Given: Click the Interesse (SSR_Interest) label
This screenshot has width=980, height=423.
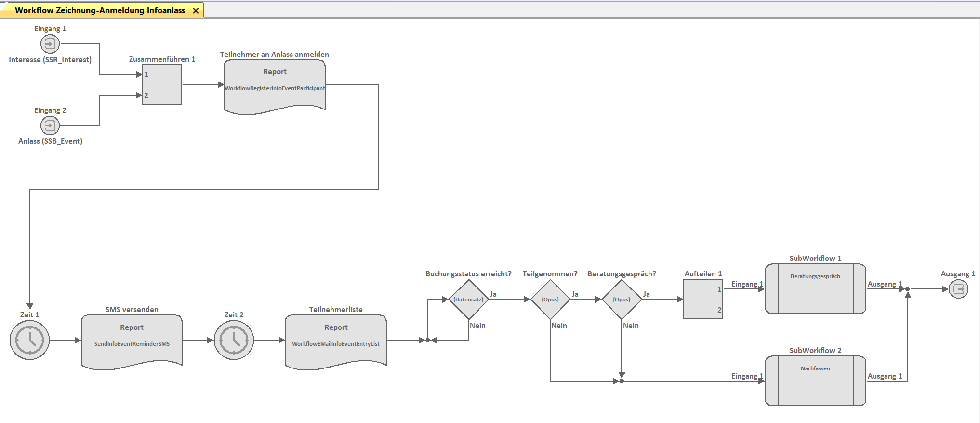Looking at the screenshot, I should [x=50, y=60].
